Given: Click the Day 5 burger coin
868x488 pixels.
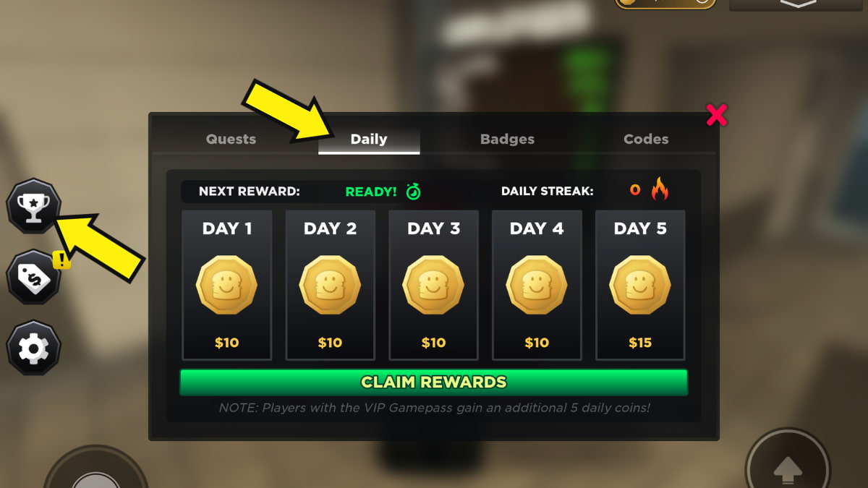Looking at the screenshot, I should coord(640,285).
